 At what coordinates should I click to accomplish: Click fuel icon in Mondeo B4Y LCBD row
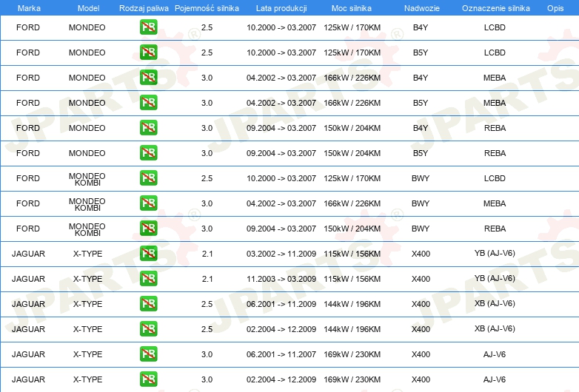pos(148,27)
